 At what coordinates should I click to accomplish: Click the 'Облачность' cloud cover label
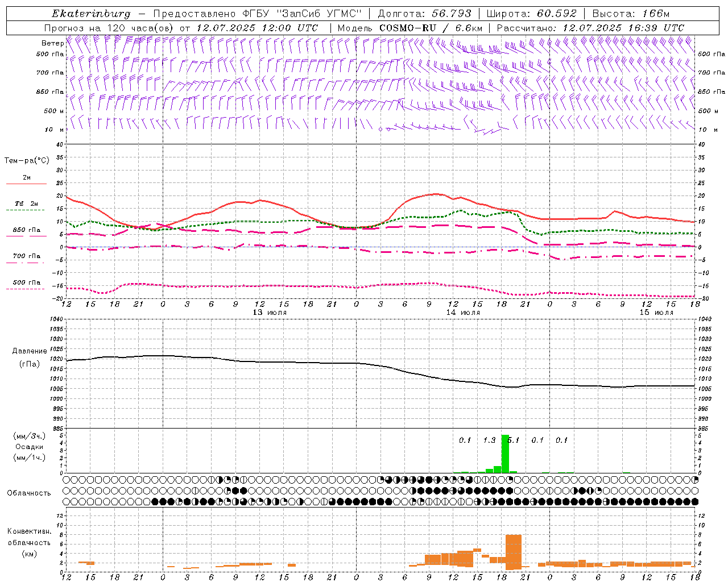[29, 493]
